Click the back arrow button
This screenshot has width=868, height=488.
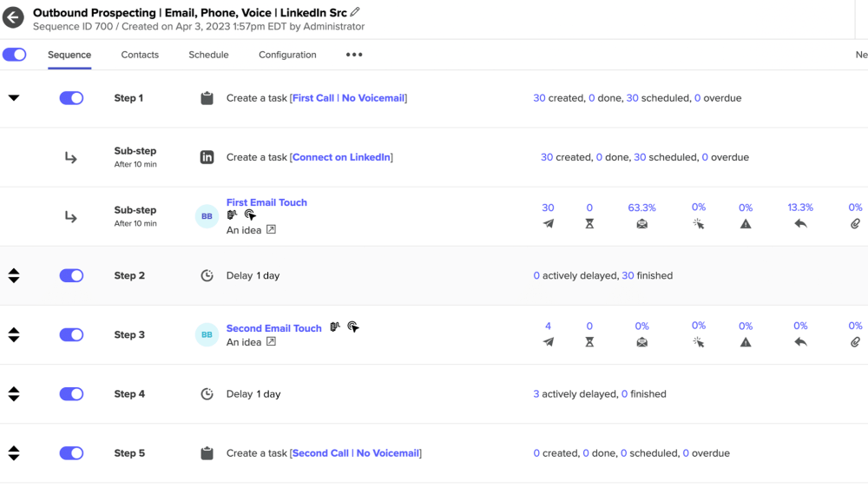click(x=13, y=17)
